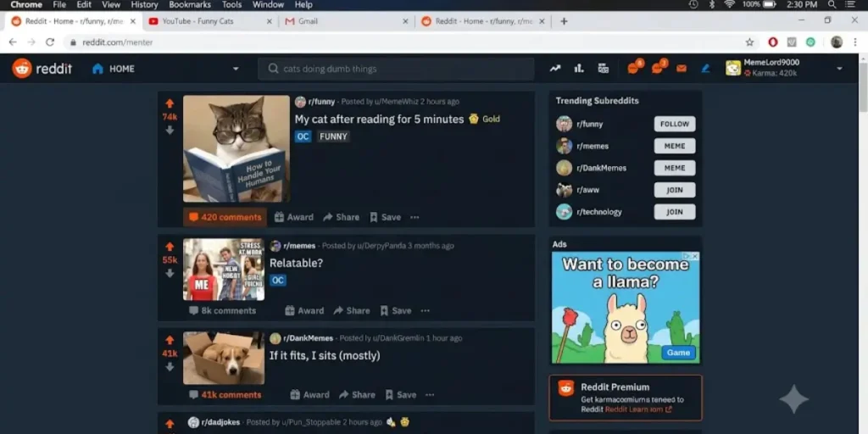This screenshot has height=434, width=868.
Task: Reload the page in Chrome
Action: [x=50, y=42]
